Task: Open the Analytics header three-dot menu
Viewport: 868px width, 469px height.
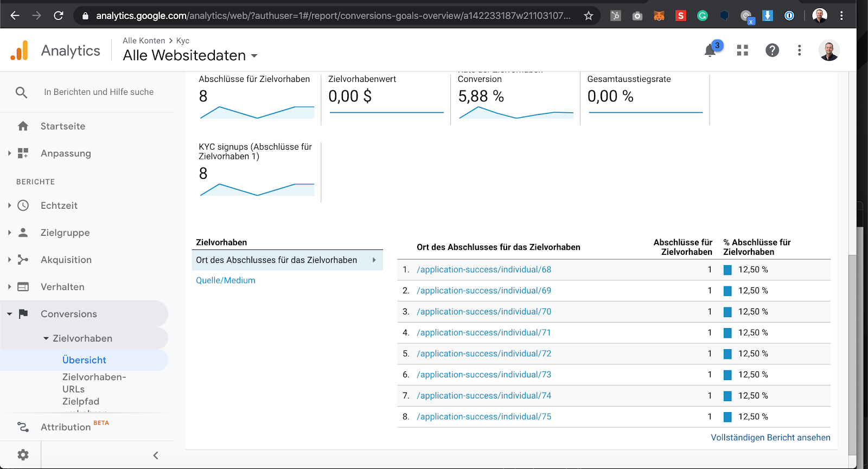Action: tap(799, 50)
